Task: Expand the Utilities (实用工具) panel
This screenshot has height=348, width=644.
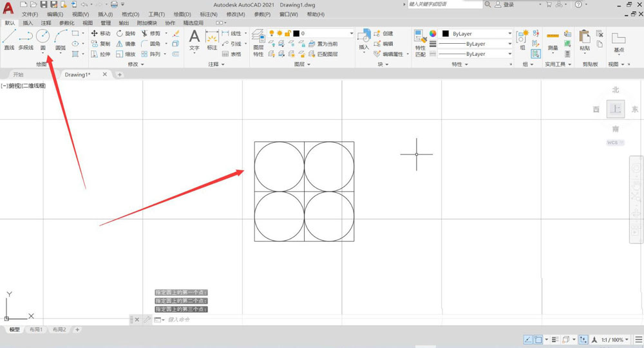Action: (x=558, y=64)
